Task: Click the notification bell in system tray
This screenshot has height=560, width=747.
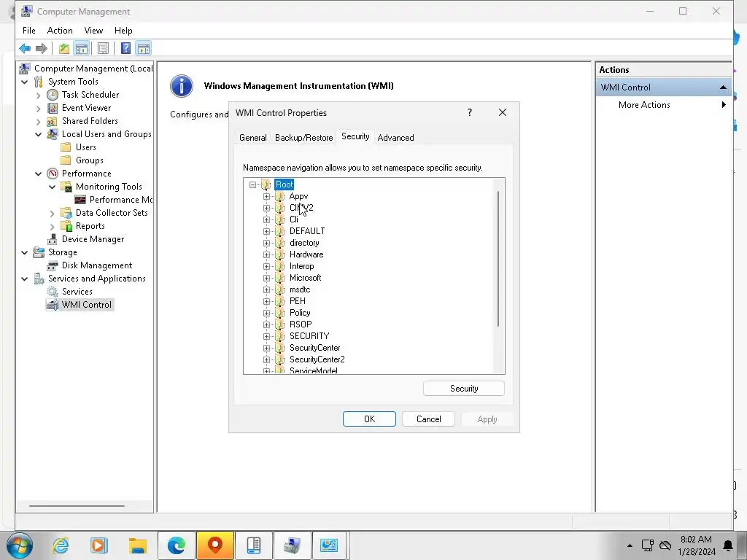Action: pyautogui.click(x=727, y=545)
